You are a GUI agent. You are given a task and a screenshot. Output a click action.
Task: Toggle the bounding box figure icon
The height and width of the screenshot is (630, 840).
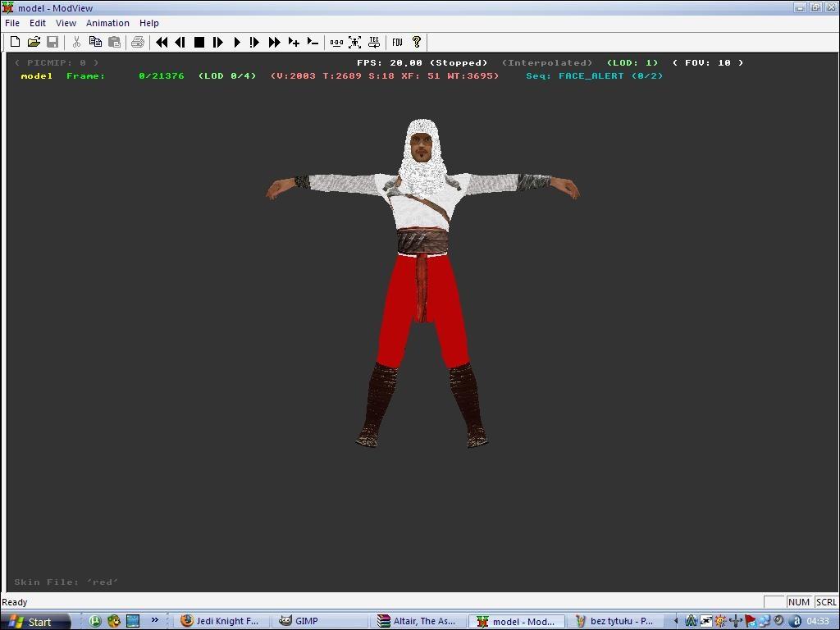[355, 42]
